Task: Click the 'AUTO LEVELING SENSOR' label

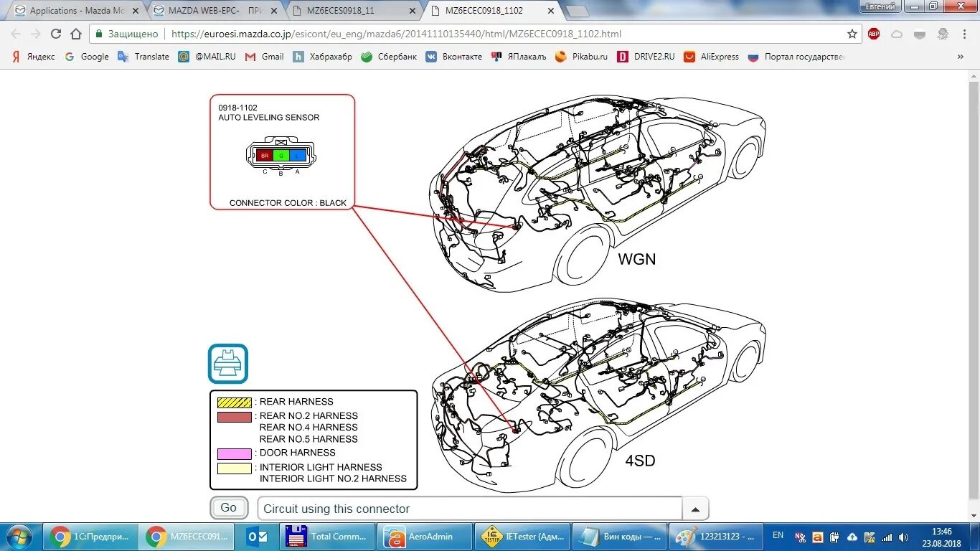Action: coord(269,118)
